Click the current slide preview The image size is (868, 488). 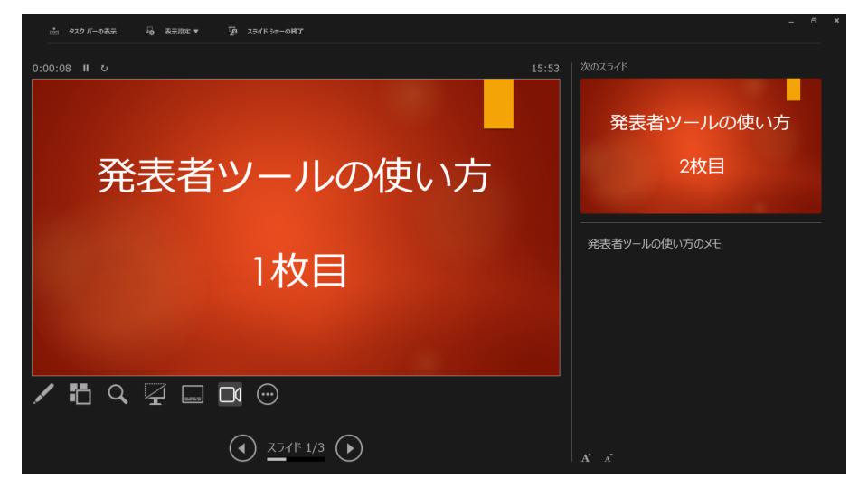coord(297,228)
